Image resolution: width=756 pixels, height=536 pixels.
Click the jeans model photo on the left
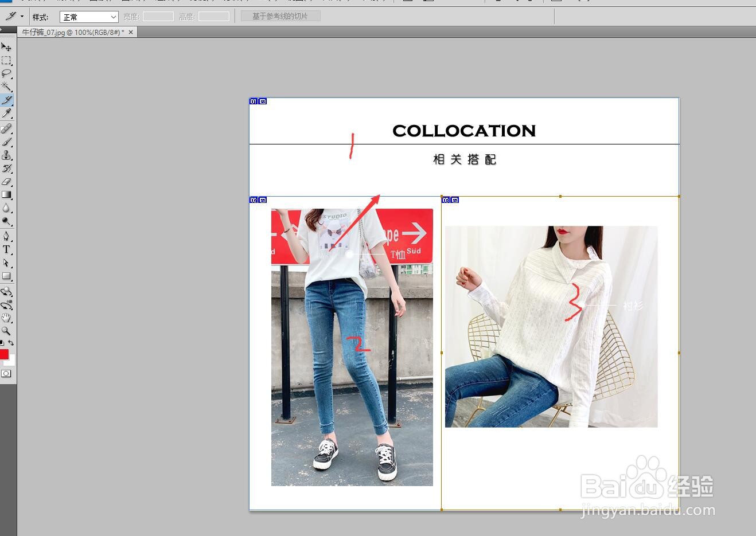pos(352,347)
